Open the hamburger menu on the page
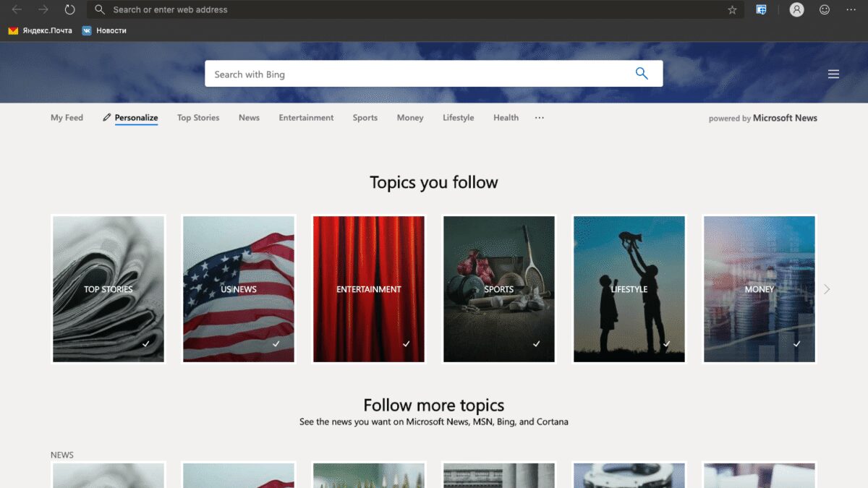Viewport: 868px width, 488px height. 833,74
